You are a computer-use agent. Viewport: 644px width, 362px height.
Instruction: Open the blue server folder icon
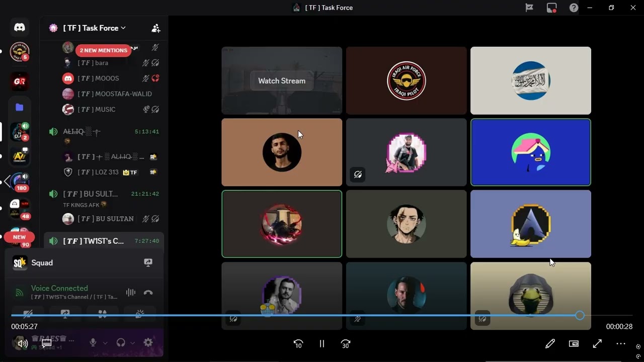click(20, 107)
